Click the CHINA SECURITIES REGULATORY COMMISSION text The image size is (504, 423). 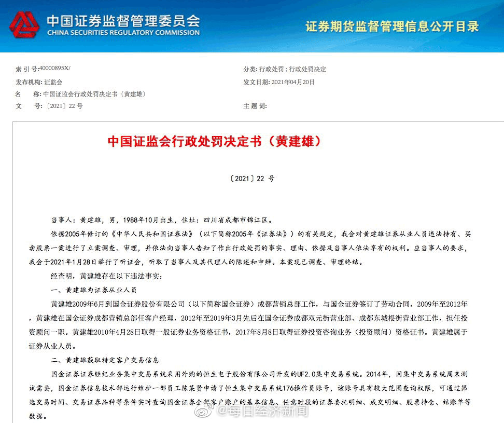coord(123,33)
